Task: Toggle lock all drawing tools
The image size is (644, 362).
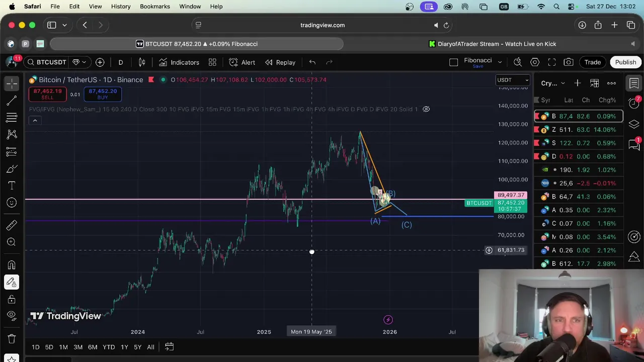Action: (12, 299)
